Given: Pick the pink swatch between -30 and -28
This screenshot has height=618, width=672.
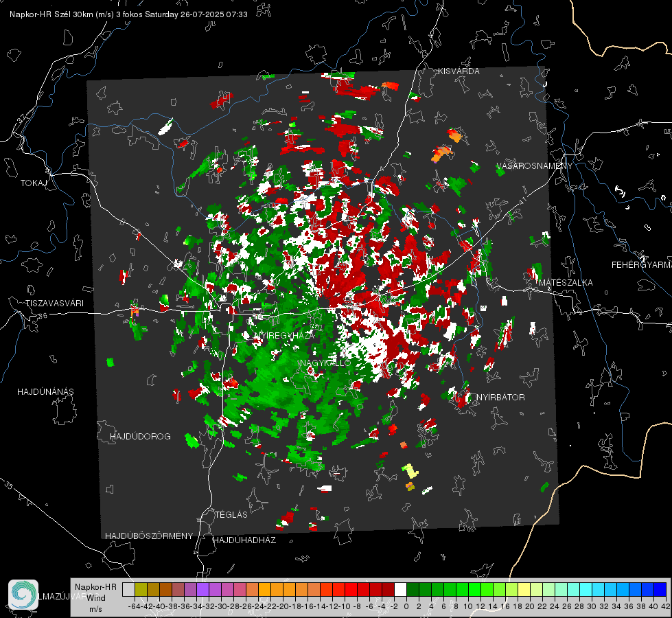Looking at the screenshot, I should [228, 589].
